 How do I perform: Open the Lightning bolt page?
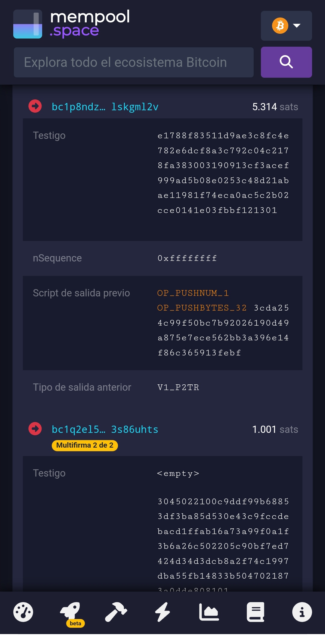pos(162,612)
